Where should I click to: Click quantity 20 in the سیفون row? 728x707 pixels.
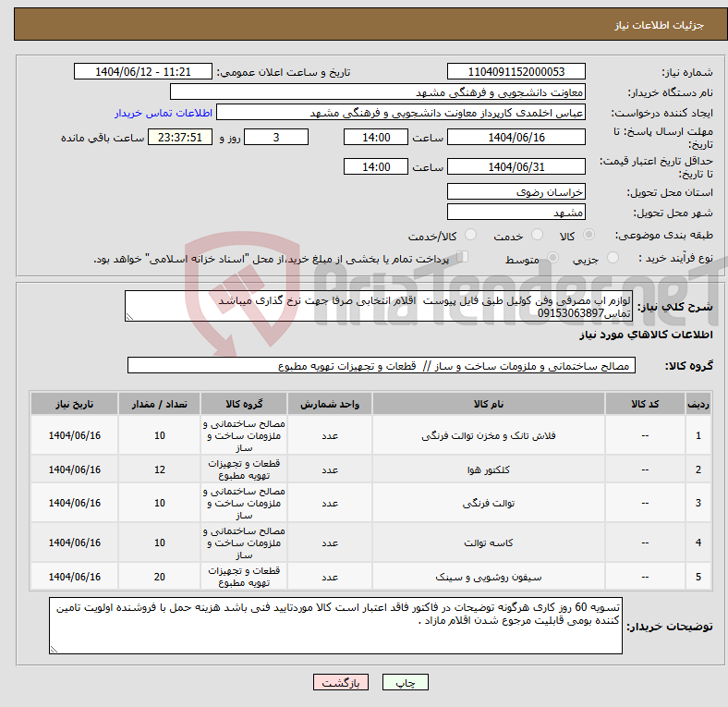(x=159, y=577)
